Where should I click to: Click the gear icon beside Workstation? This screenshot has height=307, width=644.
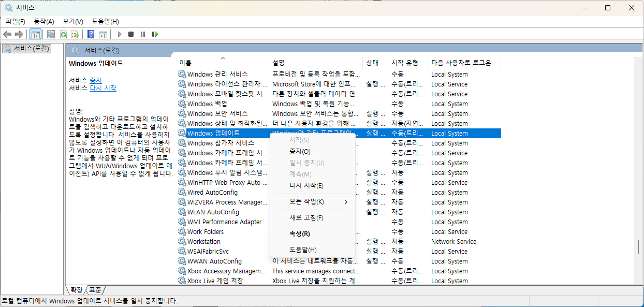click(x=182, y=241)
